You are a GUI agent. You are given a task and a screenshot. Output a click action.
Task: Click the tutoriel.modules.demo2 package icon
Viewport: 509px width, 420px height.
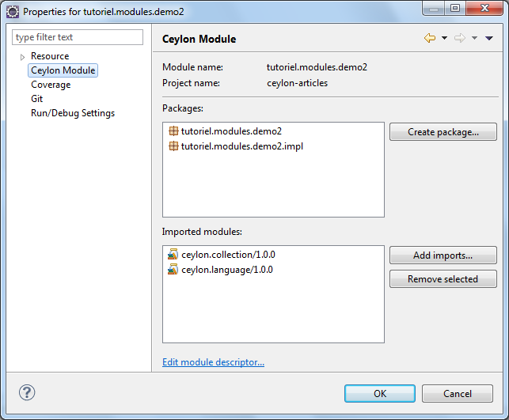(173, 131)
